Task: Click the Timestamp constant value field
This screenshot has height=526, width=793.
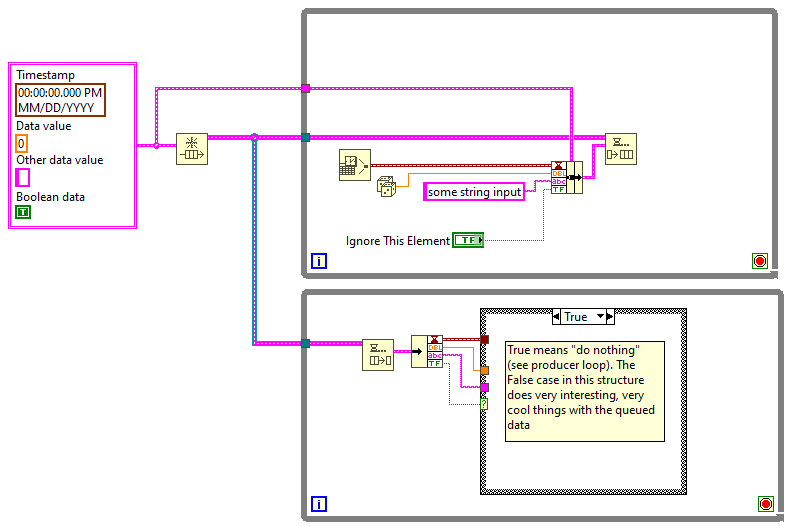Action: [x=60, y=100]
